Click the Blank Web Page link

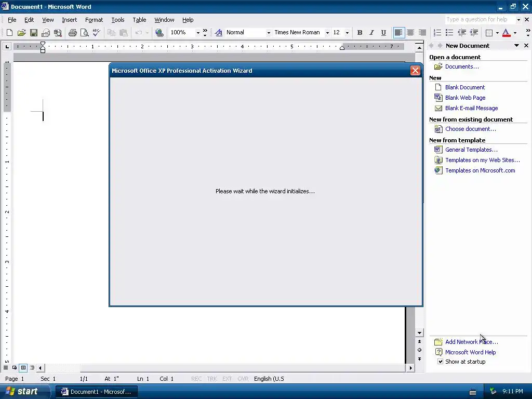(465, 98)
